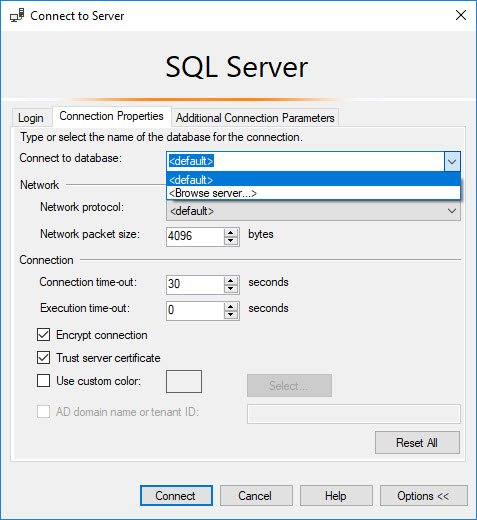Click the Reset All button
Screen dimensions: 477x520
(417, 443)
